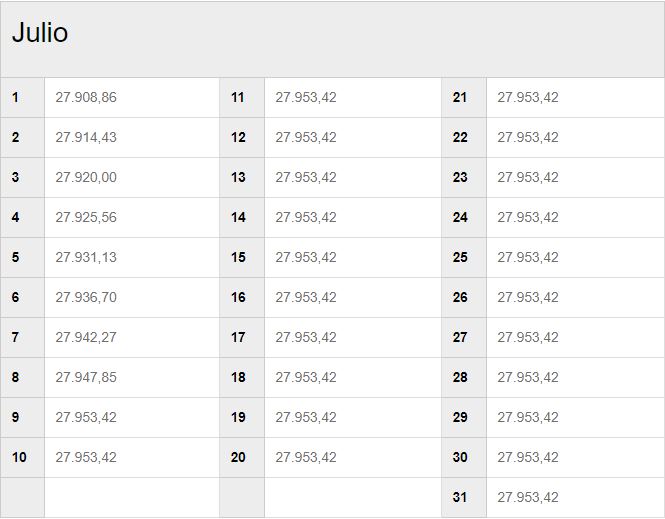Click the 27.936,70 value

coord(86,298)
